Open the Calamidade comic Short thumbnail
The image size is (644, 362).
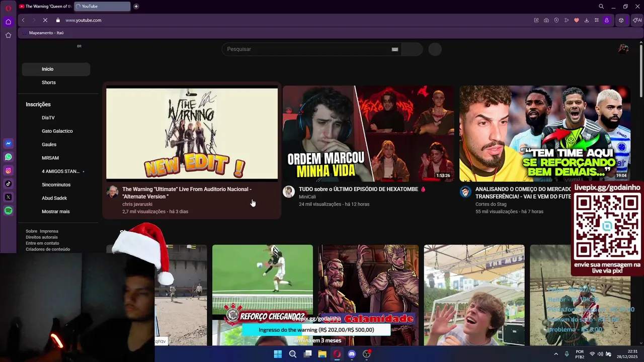click(368, 295)
